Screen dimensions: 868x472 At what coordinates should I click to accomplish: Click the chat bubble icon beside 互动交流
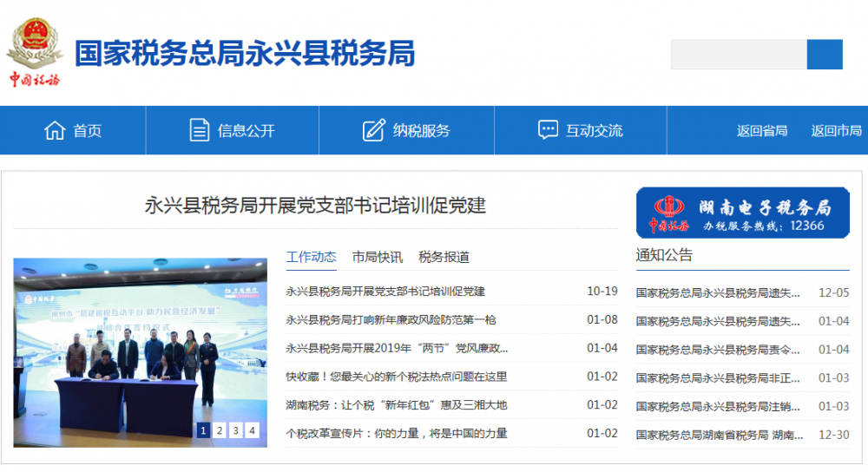click(548, 130)
